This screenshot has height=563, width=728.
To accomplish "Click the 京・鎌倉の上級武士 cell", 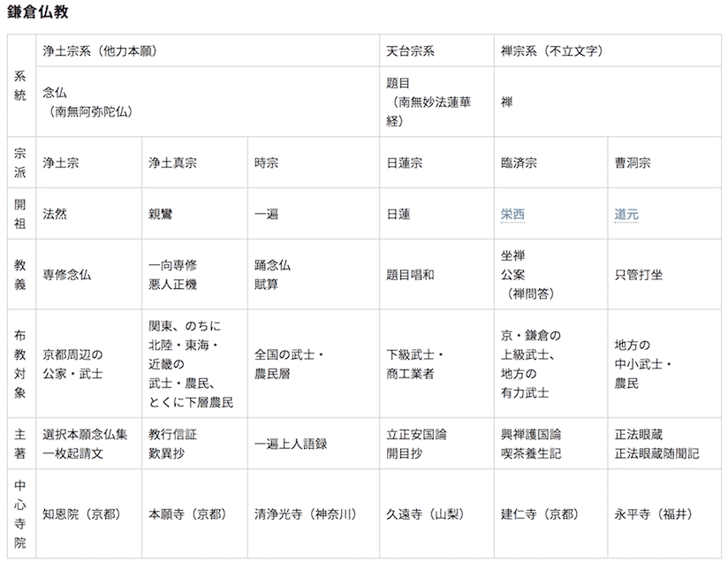I will click(550, 364).
